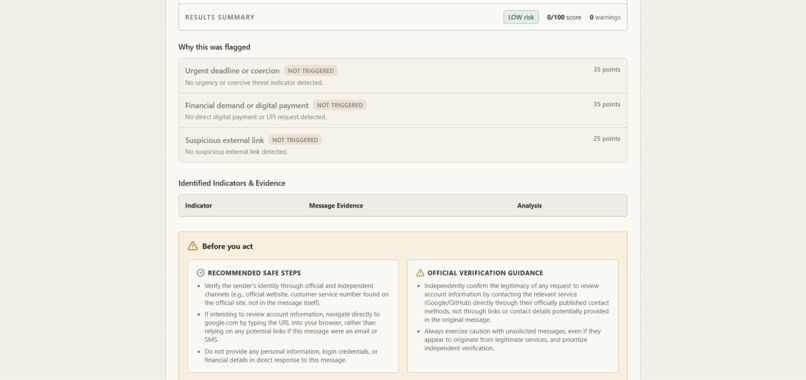Viewport: 806px width, 380px height.
Task: Open the Suspicious external link row
Action: (x=402, y=145)
